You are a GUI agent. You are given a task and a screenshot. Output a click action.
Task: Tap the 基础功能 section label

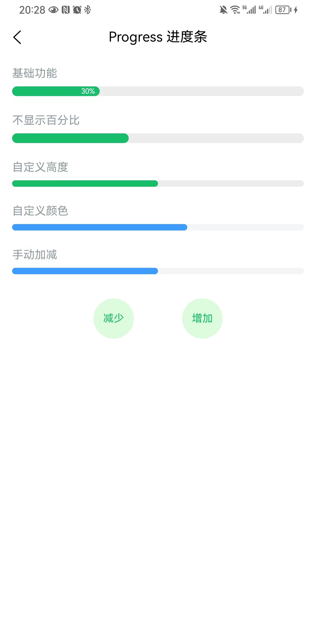click(x=35, y=73)
